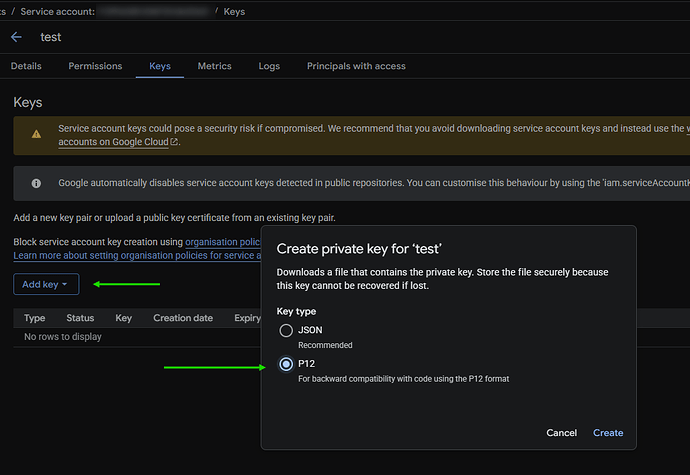Cancel the private key creation dialog

561,433
